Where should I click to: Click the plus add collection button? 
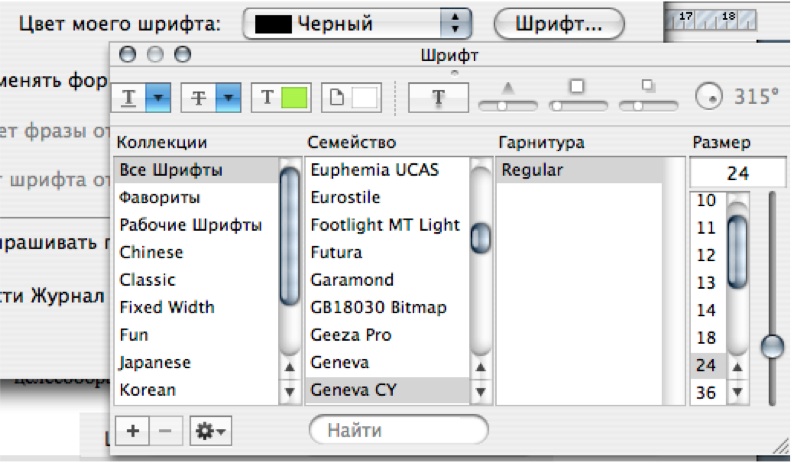tap(132, 431)
